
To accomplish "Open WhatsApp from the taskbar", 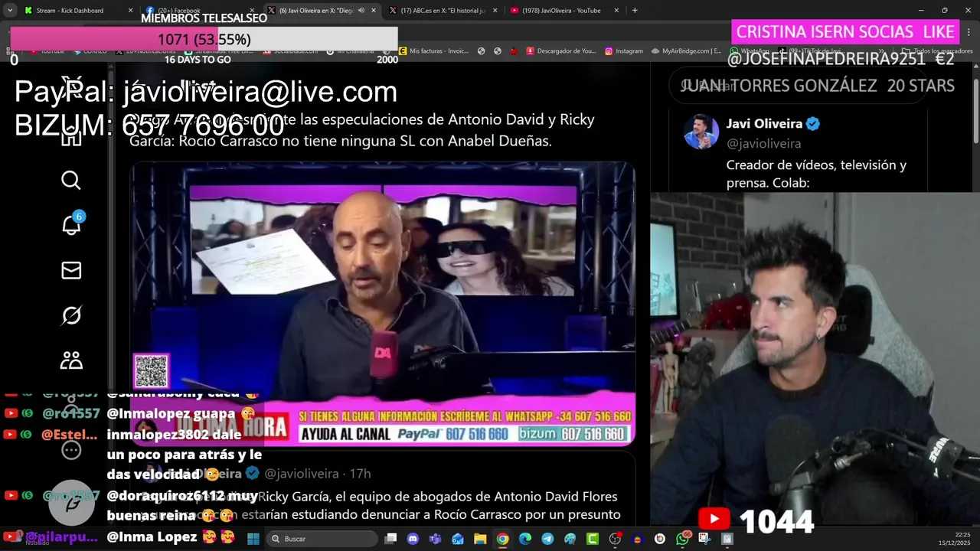I will pyautogui.click(x=683, y=539).
